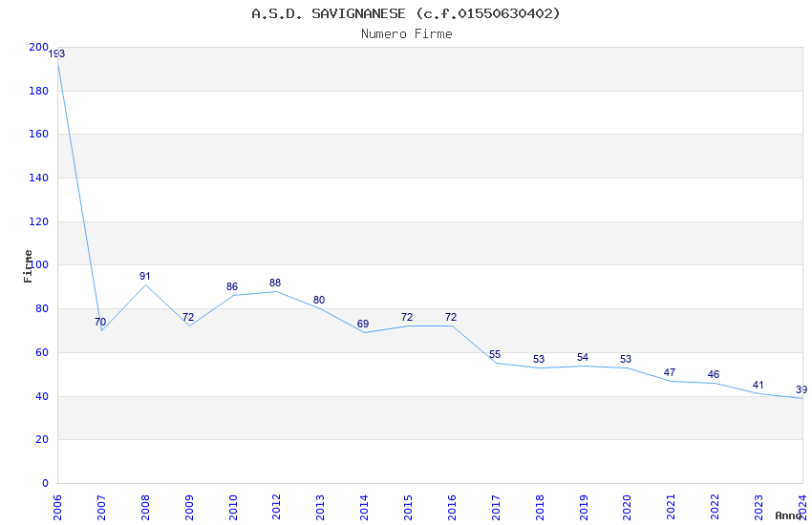The image size is (812, 525).
Task: Pick the 193 data label for 2006
Action: (x=56, y=53)
